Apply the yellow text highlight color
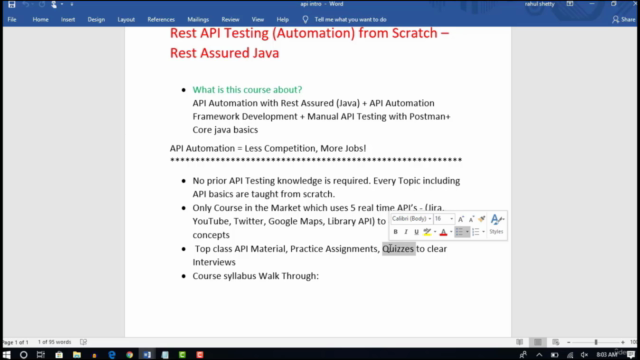 427,232
